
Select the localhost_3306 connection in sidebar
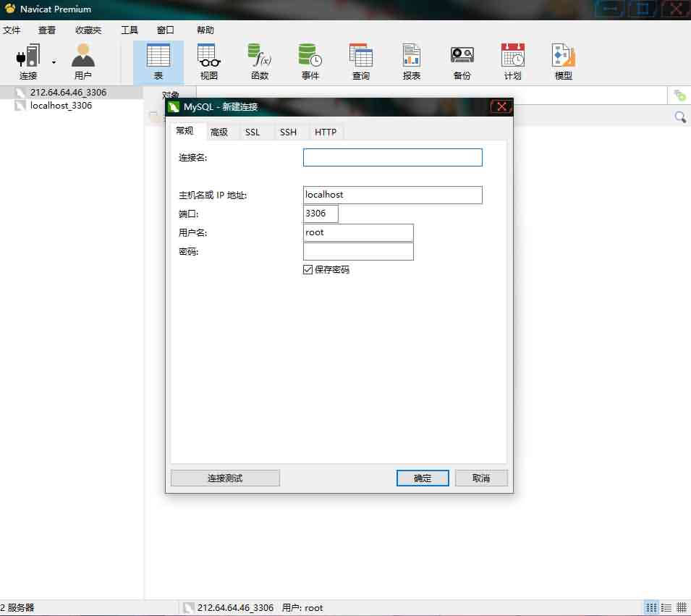click(61, 106)
